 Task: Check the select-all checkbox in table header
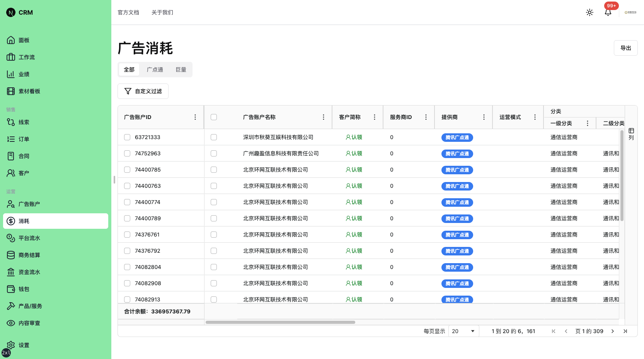[x=214, y=117]
